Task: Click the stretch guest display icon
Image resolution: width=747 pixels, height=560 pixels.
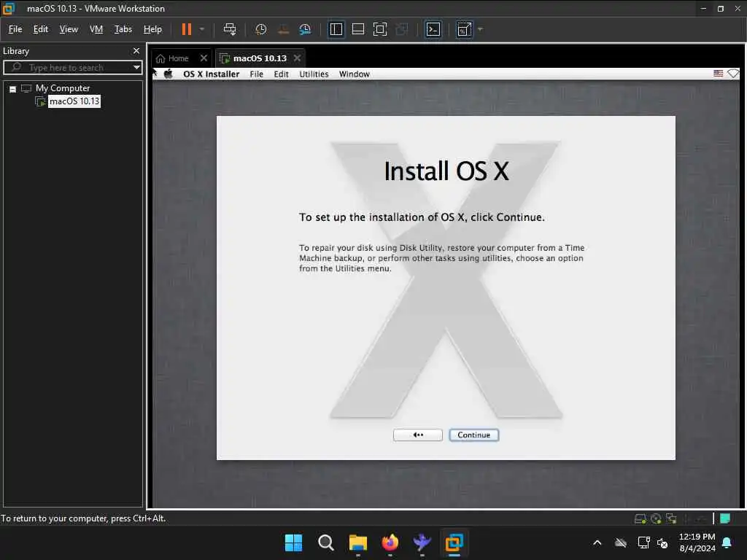Action: (x=464, y=29)
